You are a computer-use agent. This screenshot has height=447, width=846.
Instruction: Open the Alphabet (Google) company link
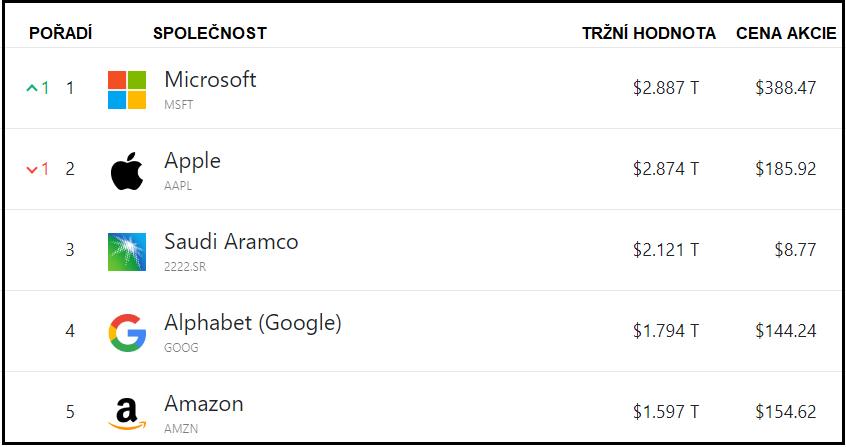tap(253, 323)
